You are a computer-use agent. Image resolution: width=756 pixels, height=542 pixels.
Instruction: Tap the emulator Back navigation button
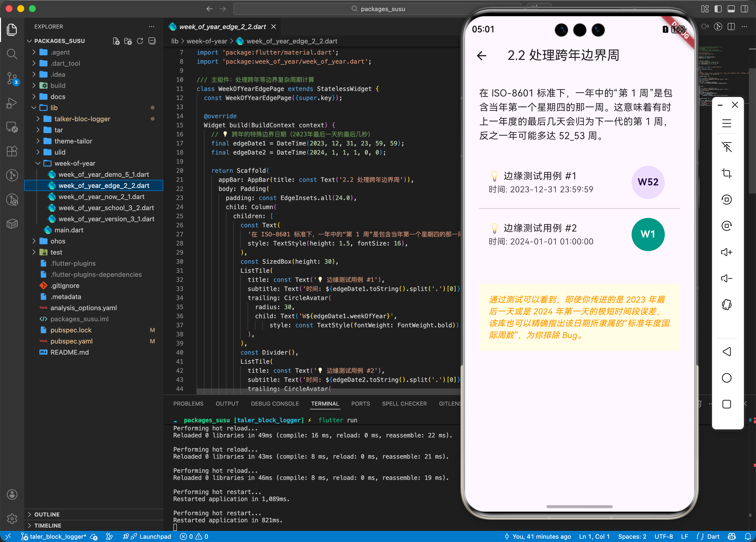[727, 352]
